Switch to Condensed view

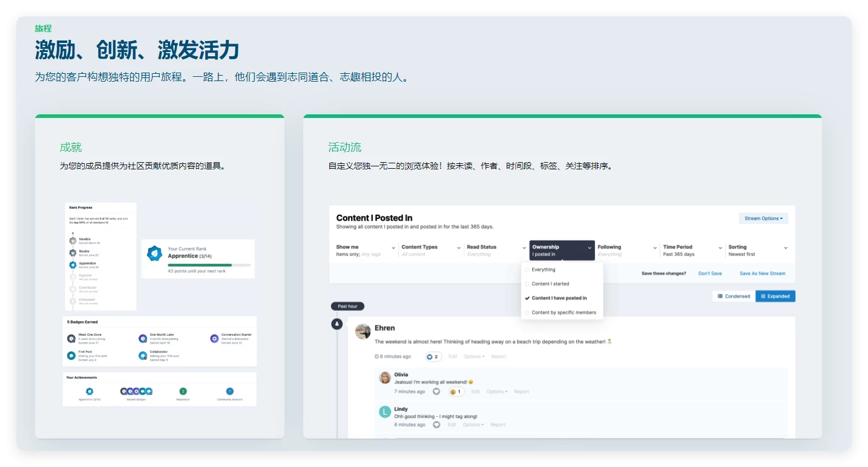pyautogui.click(x=734, y=296)
